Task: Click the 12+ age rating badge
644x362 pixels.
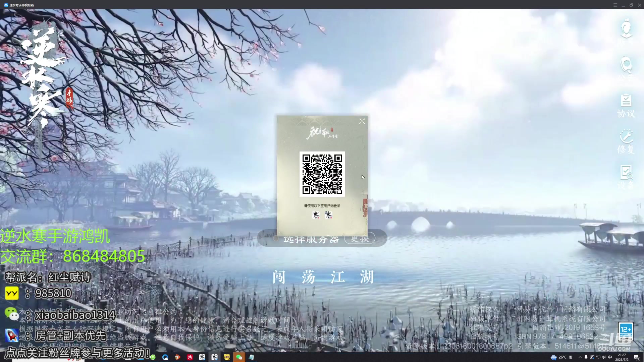Action: [626, 332]
